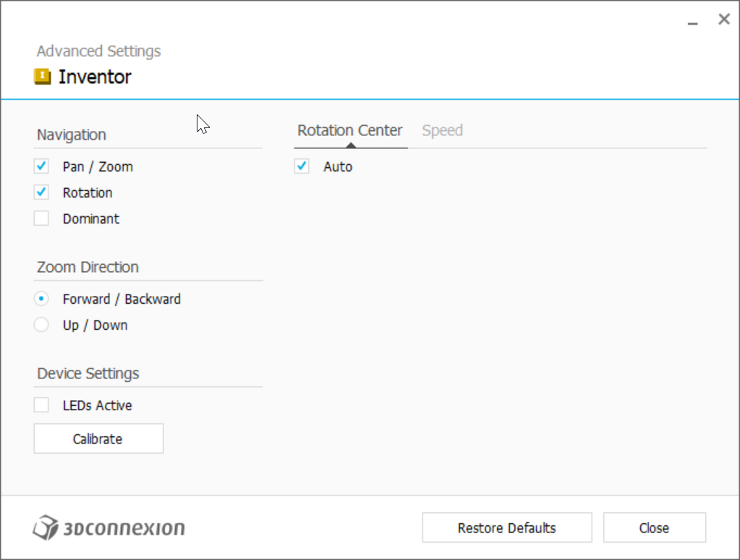
Task: Close window with the X icon
Action: point(724,20)
